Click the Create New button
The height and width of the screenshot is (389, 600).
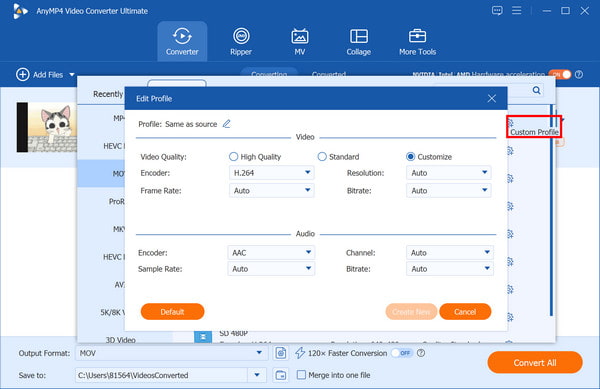coord(411,311)
